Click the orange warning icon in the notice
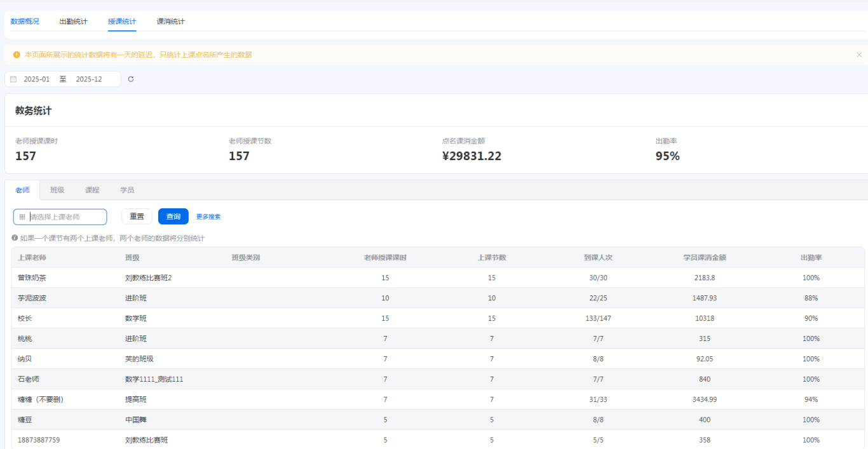 (x=17, y=55)
